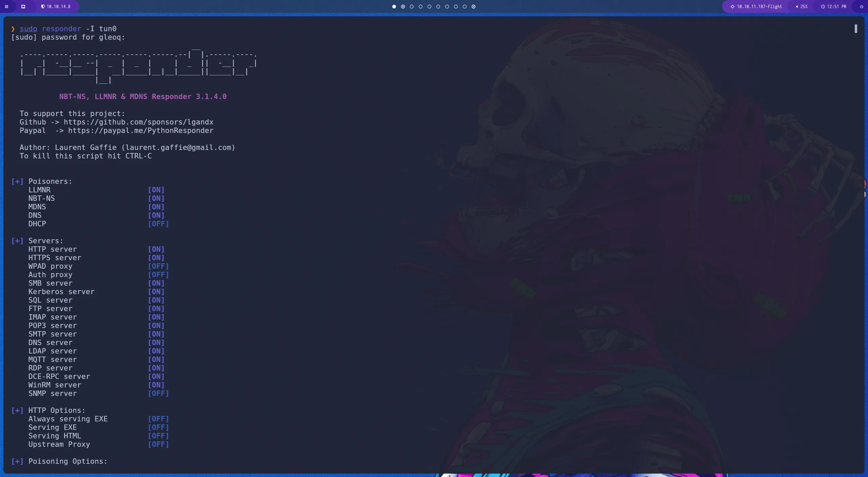Expand the Servers section marker
Viewport: 868px width, 477px height.
(x=17, y=241)
